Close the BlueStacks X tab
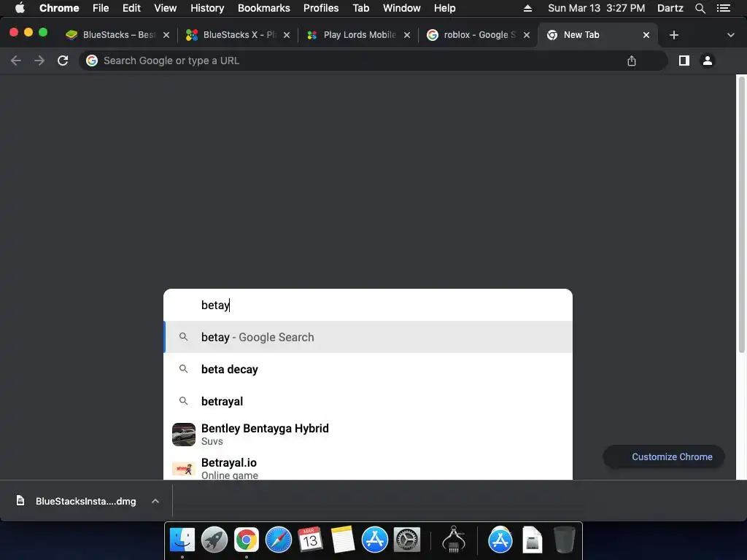Screen dimensions: 747x560 [x=286, y=35]
